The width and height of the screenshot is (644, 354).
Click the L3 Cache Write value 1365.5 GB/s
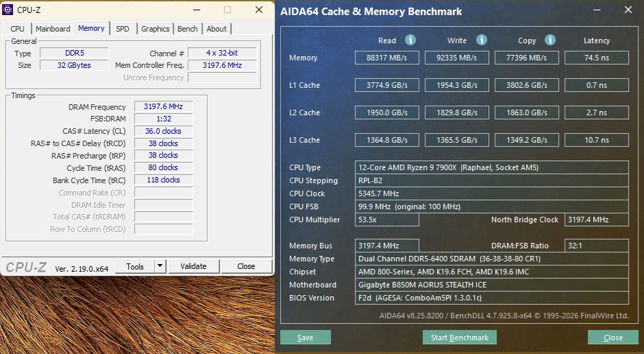pyautogui.click(x=457, y=140)
